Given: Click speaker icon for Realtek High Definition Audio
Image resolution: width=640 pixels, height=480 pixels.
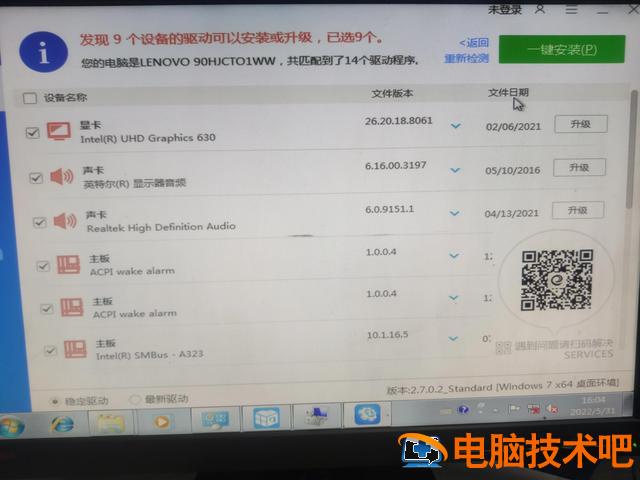Looking at the screenshot, I should click(x=65, y=221).
